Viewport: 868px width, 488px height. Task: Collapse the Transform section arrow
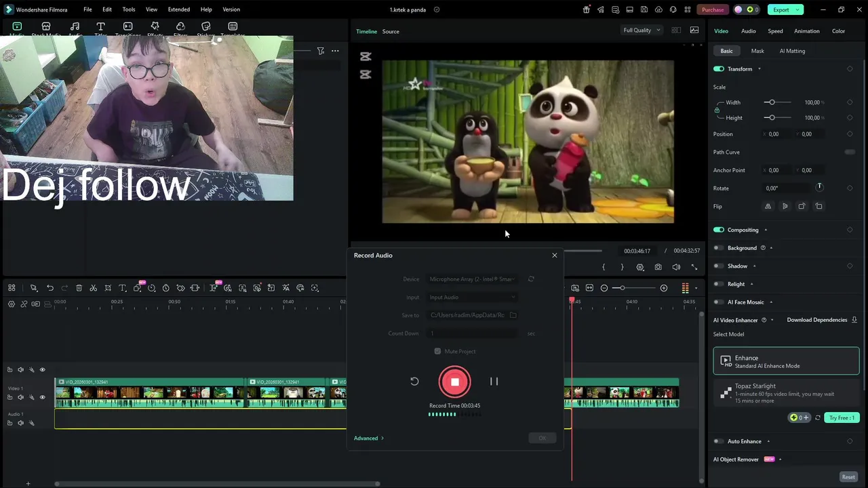coord(759,69)
